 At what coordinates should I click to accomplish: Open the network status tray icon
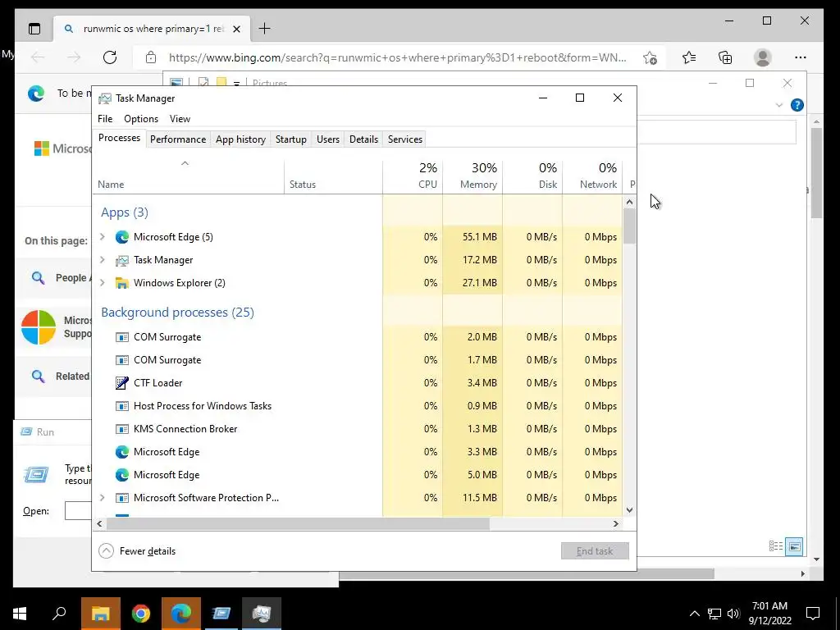[714, 614]
